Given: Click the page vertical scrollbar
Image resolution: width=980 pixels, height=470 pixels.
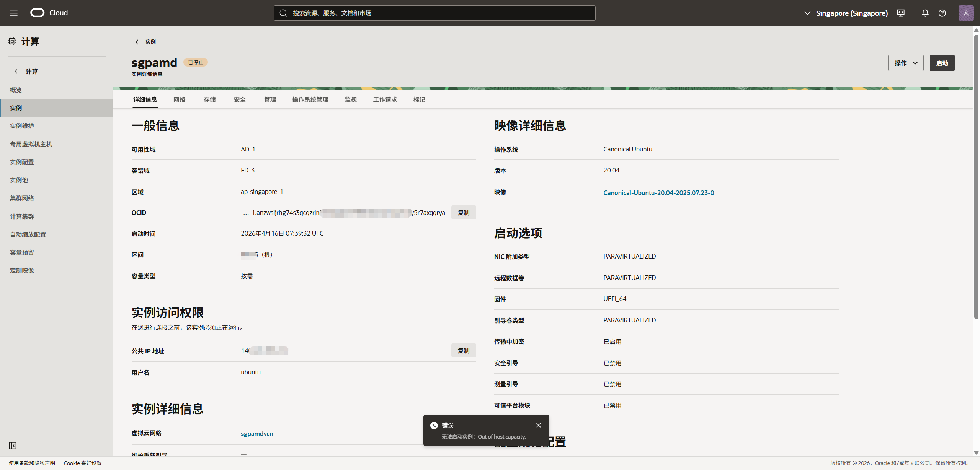Looking at the screenshot, I should [x=976, y=176].
